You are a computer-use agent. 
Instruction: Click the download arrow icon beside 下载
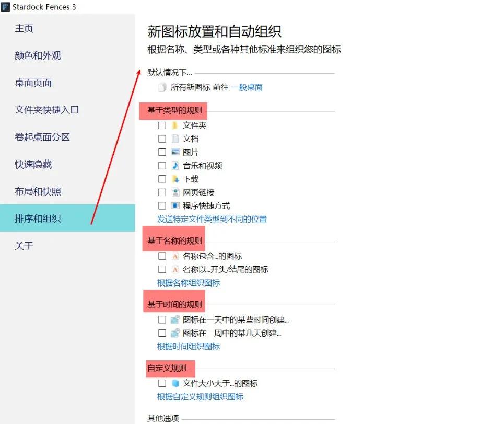[x=175, y=178]
